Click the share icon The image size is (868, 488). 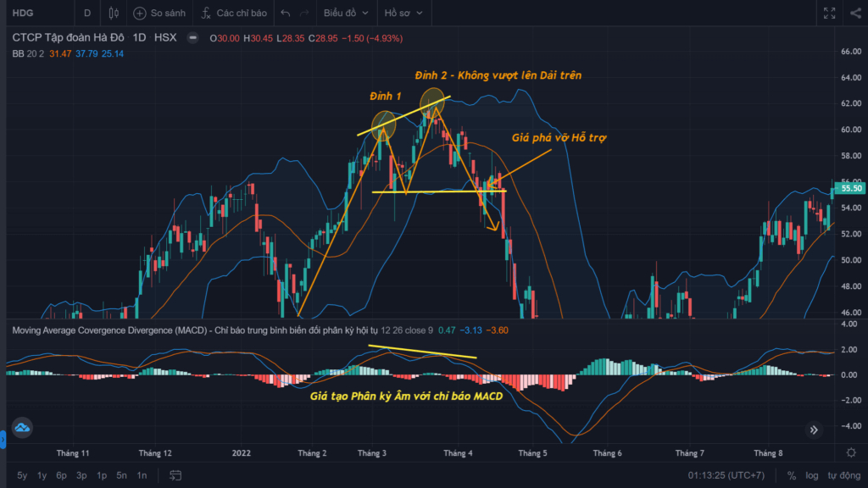856,13
